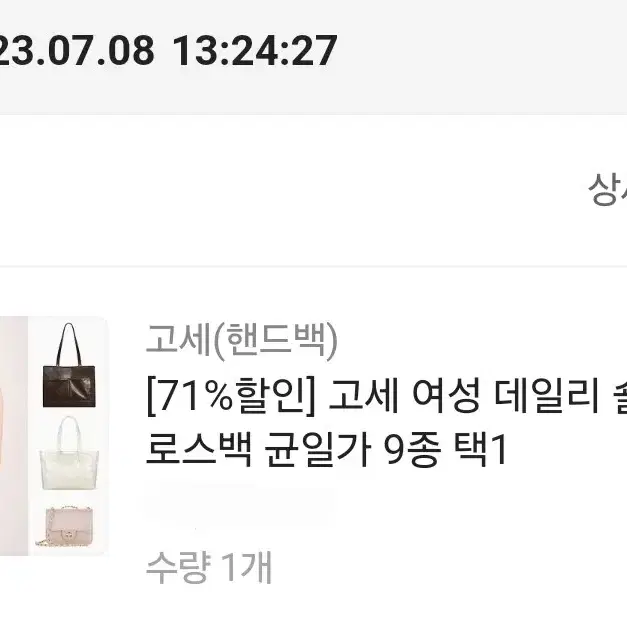Click the blurred option text under the title
The image size is (627, 627).
pyautogui.click(x=241, y=507)
